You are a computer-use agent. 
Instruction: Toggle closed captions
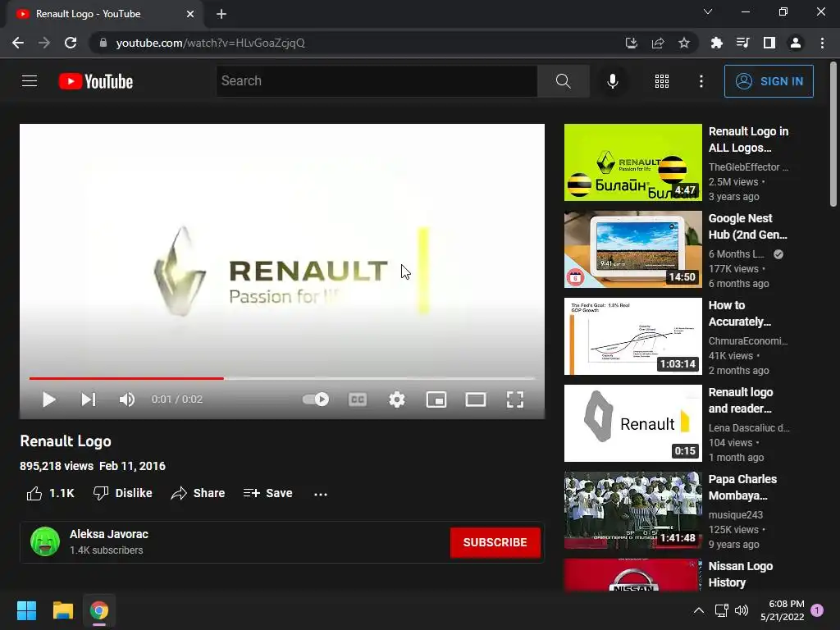(358, 399)
